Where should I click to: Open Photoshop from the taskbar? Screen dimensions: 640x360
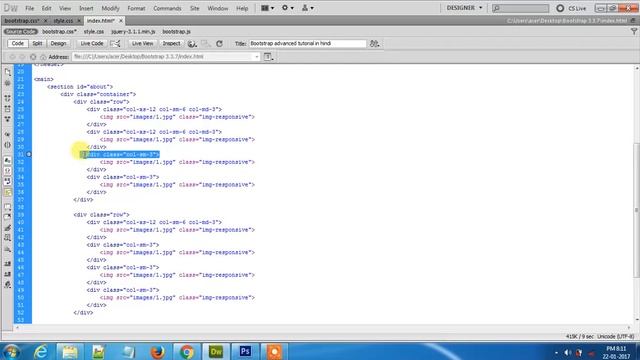(x=245, y=351)
